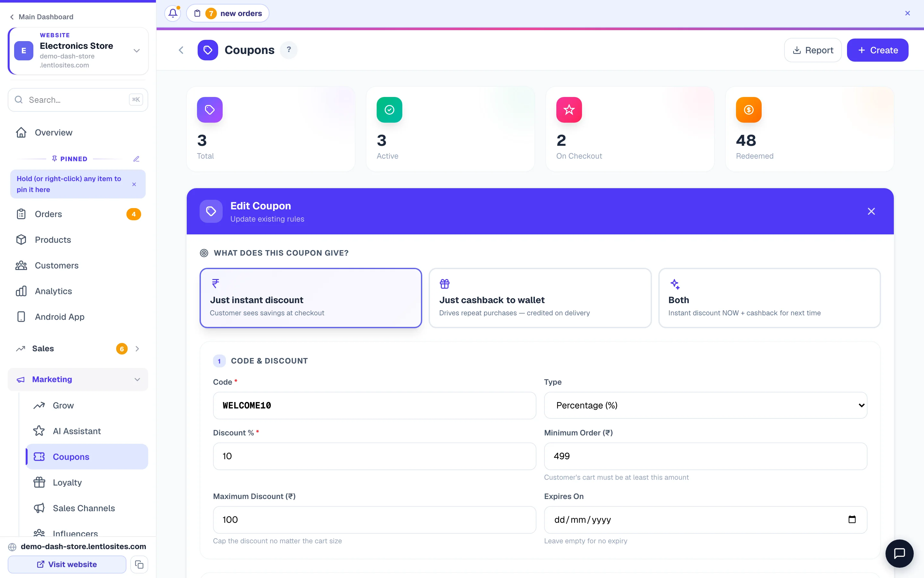
Task: Open Sales Channels under Marketing
Action: point(87,508)
